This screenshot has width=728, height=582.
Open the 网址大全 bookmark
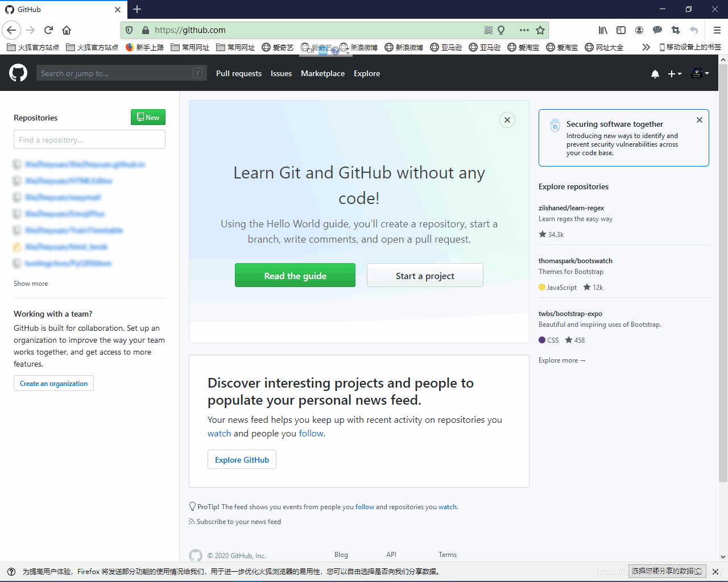point(604,47)
